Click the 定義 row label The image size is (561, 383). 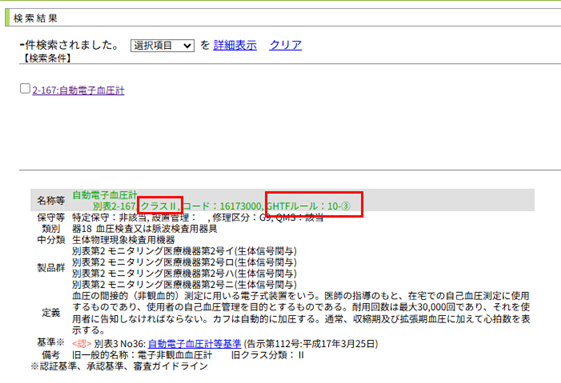point(51,313)
